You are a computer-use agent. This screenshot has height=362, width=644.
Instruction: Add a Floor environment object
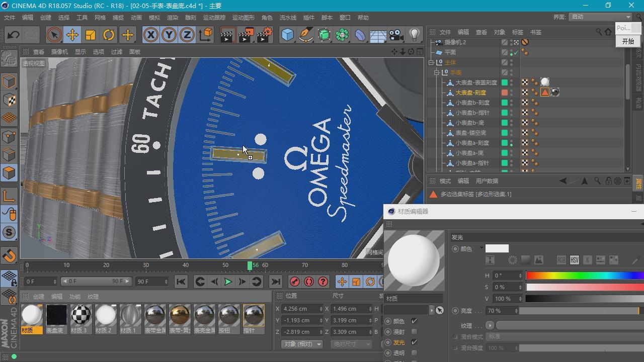[378, 35]
